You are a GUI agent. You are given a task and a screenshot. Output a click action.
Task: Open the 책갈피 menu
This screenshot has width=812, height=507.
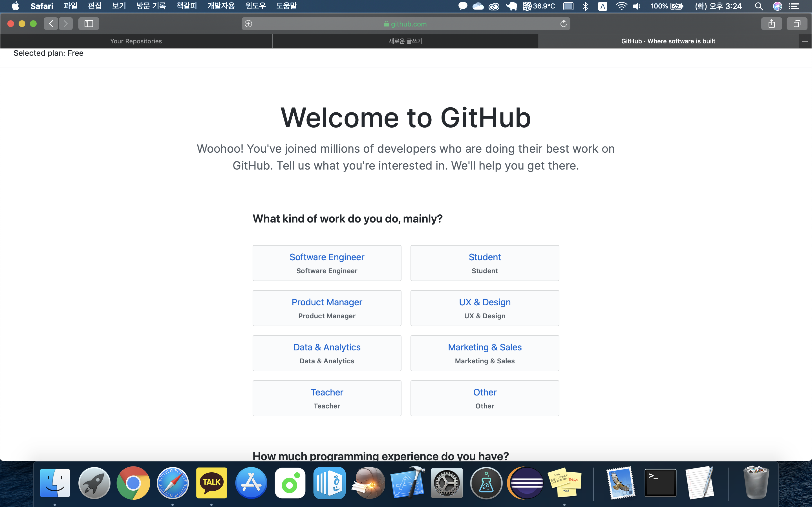[187, 6]
